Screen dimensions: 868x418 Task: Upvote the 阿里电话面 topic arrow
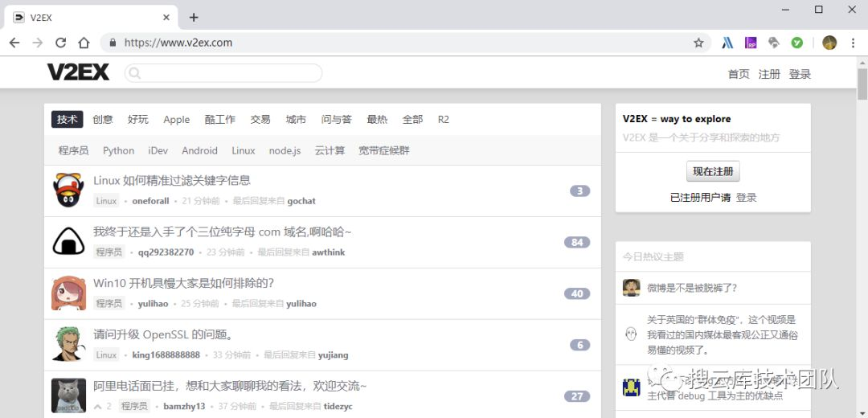coord(97,406)
